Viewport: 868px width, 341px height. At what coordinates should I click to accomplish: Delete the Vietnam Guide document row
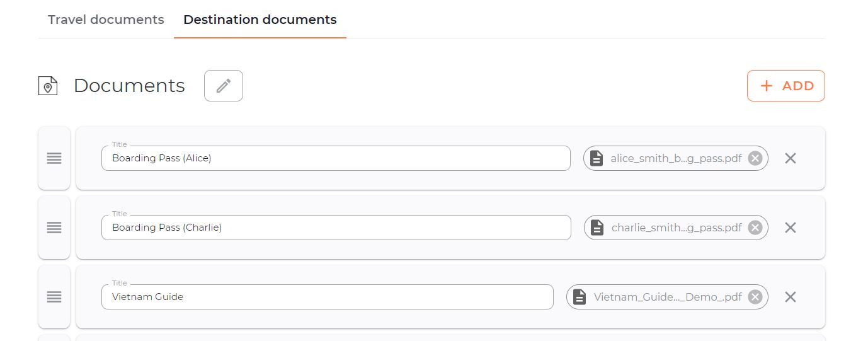click(x=791, y=297)
